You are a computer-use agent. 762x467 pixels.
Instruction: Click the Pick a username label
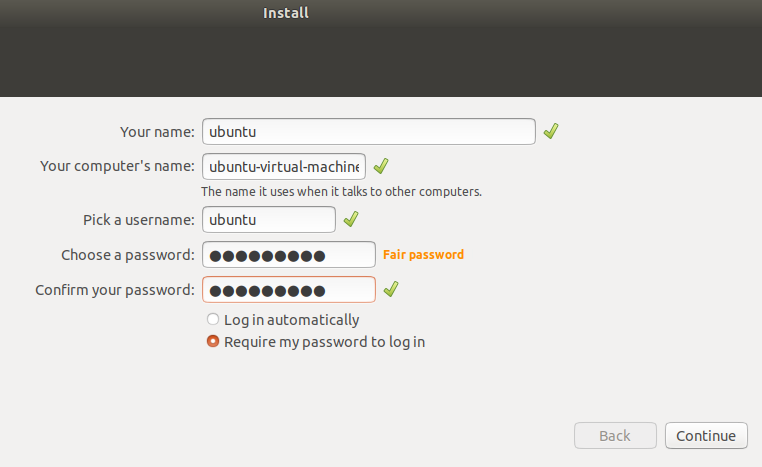(x=139, y=220)
